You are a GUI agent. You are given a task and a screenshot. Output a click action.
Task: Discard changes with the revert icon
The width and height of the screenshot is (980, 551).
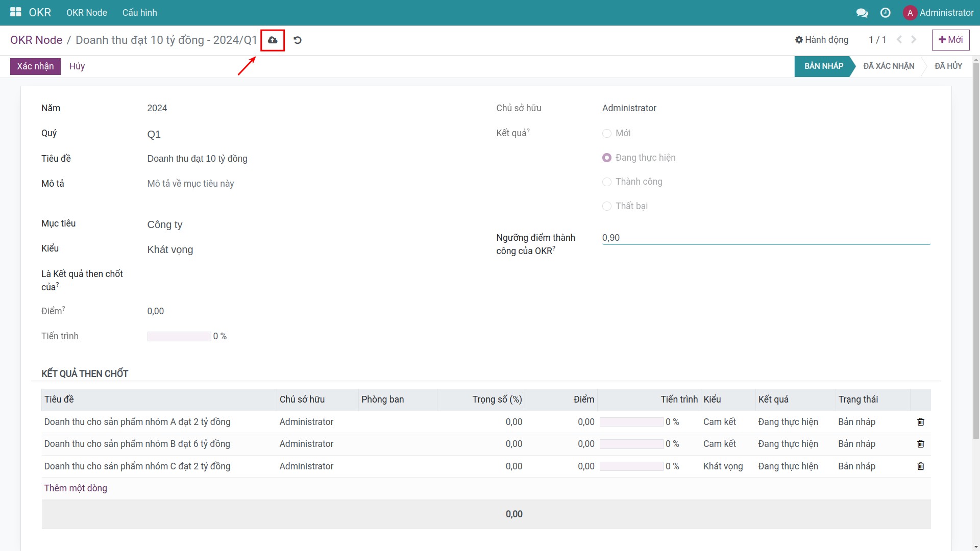click(x=298, y=40)
